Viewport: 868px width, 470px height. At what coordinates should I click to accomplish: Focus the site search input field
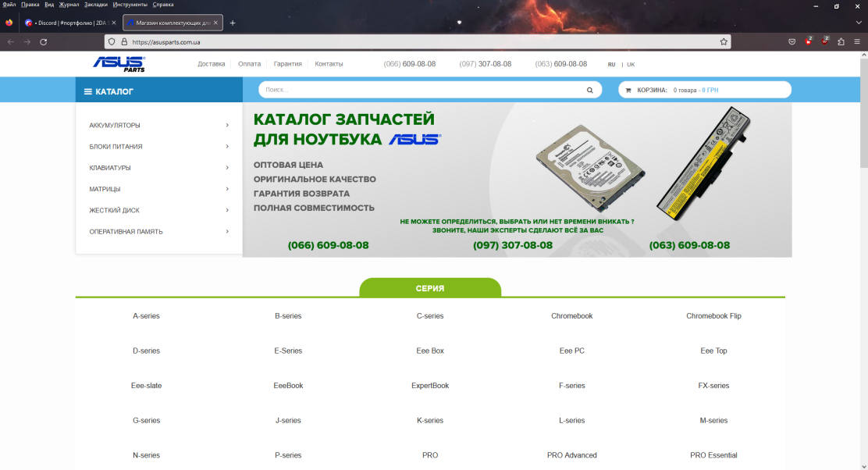point(422,91)
